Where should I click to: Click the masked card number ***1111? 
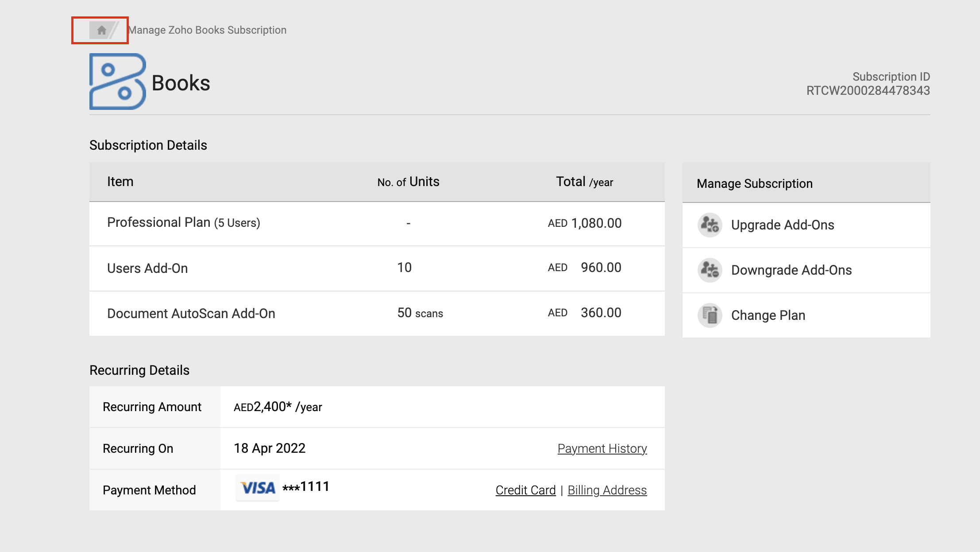[x=306, y=487]
